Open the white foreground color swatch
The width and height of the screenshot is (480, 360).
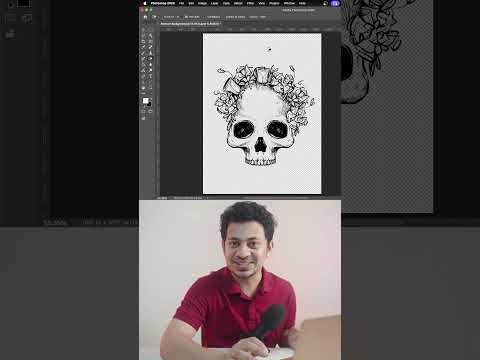point(145,101)
